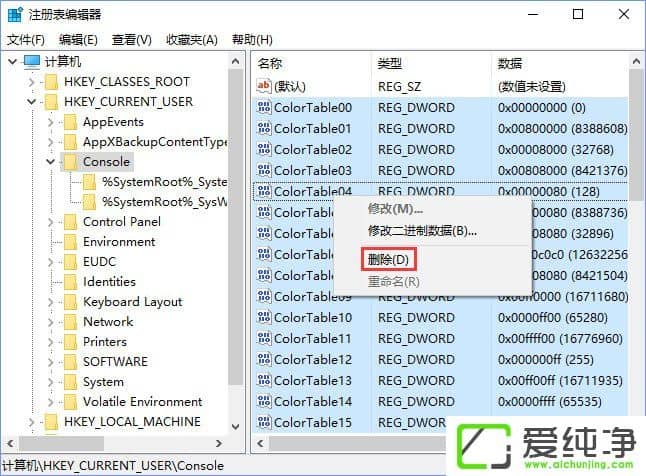Click the 类型 column header
Image resolution: width=646 pixels, height=476 pixels.
[x=431, y=63]
